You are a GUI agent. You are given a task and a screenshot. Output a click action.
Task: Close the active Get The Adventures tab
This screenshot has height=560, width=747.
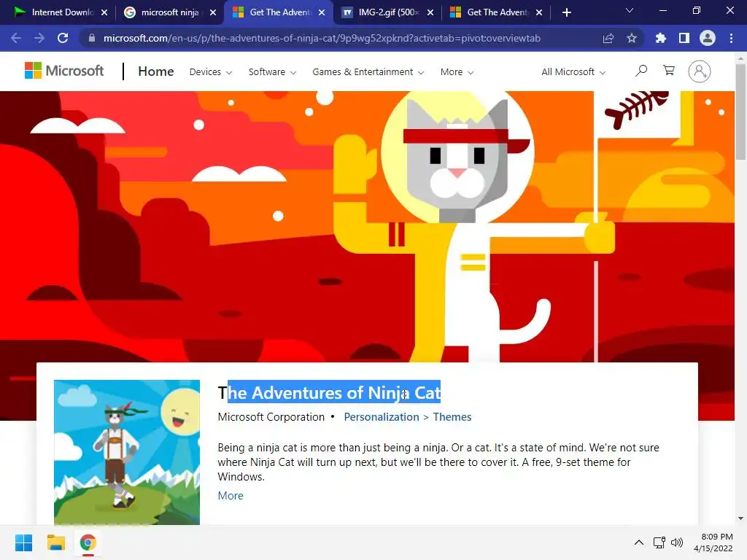tap(322, 12)
